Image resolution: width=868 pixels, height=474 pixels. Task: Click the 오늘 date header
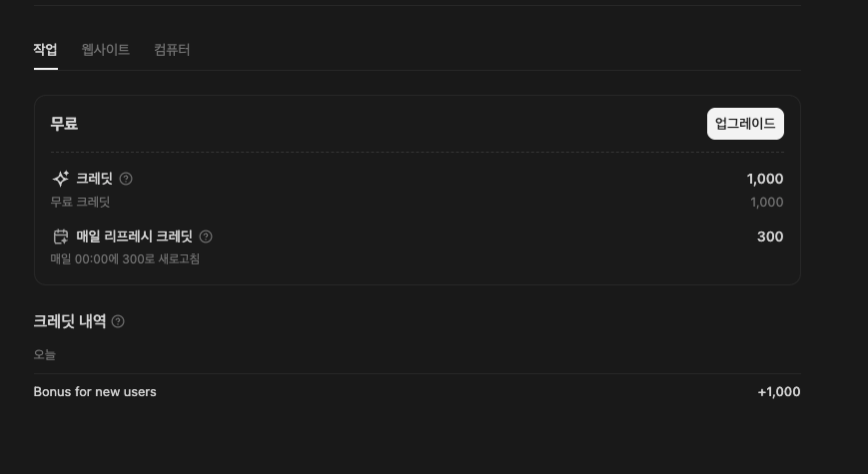tap(45, 354)
